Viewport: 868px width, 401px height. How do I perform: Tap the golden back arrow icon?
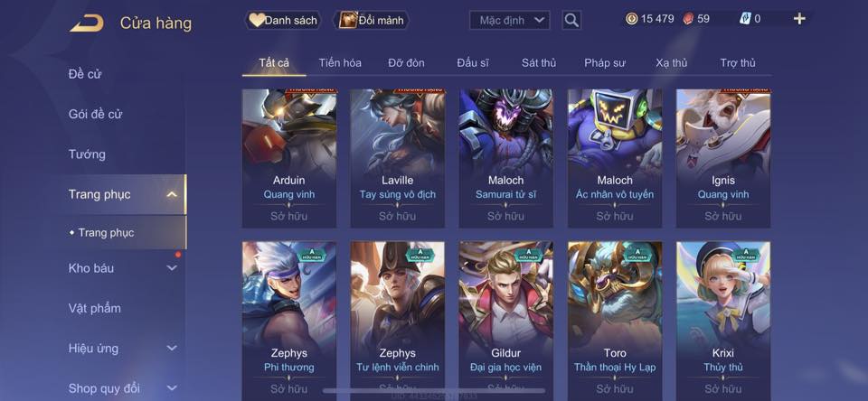point(87,23)
